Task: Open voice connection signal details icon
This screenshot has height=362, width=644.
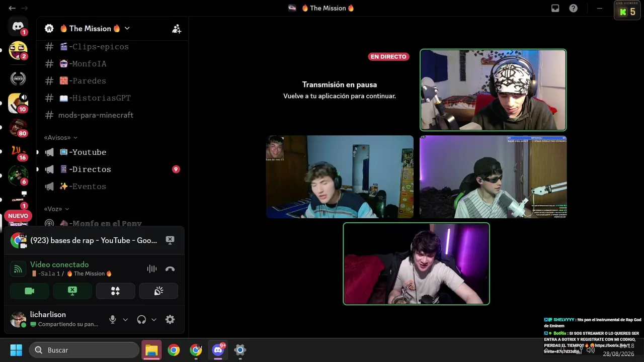Action: pyautogui.click(x=18, y=269)
